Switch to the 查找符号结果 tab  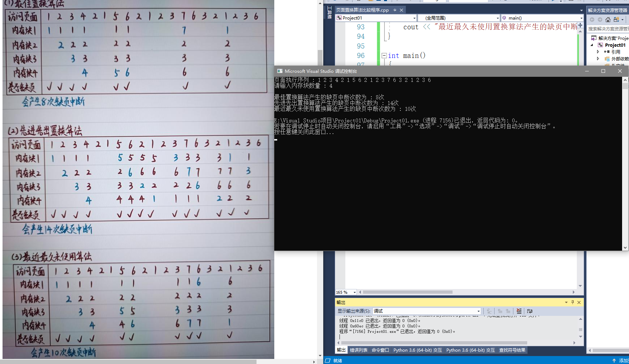click(x=512, y=350)
